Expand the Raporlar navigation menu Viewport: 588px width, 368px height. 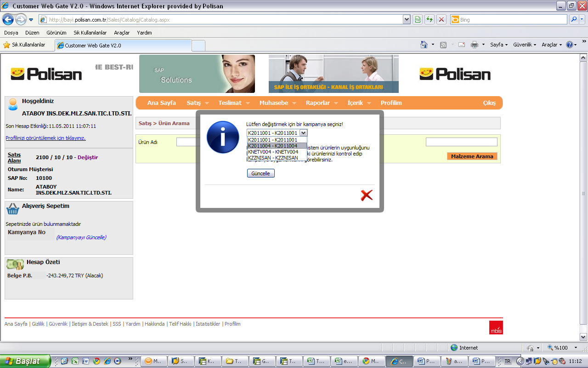click(x=322, y=103)
